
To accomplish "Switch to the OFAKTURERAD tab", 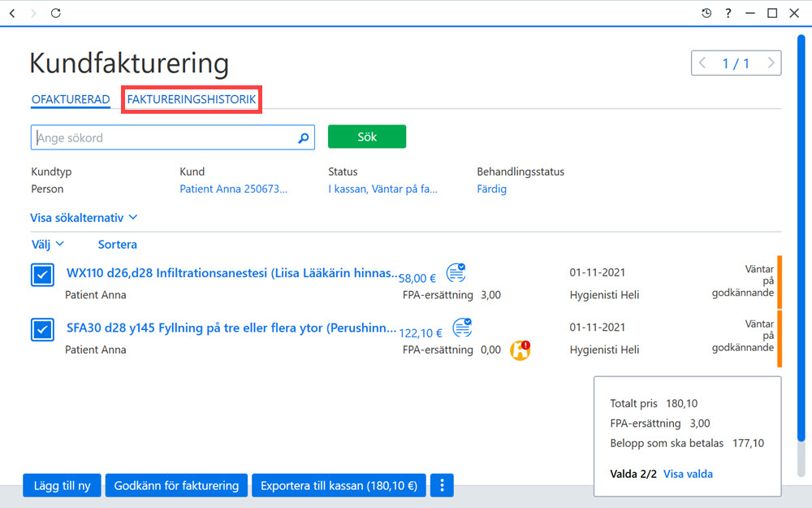I will (71, 99).
